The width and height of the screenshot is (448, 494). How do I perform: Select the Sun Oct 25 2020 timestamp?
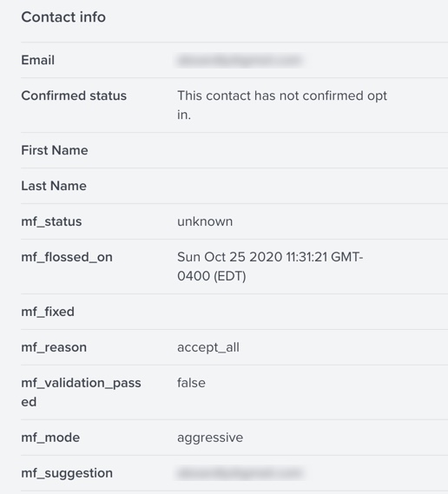(x=270, y=267)
